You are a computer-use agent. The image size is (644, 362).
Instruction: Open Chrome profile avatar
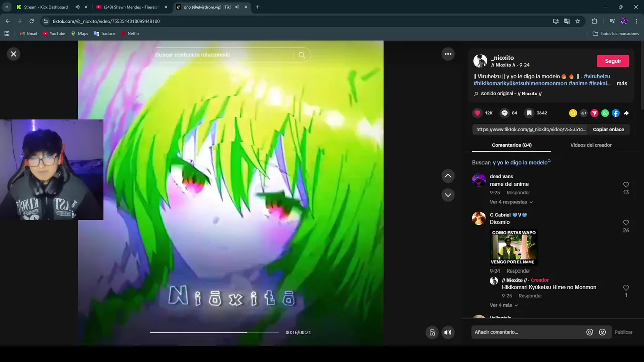click(624, 21)
